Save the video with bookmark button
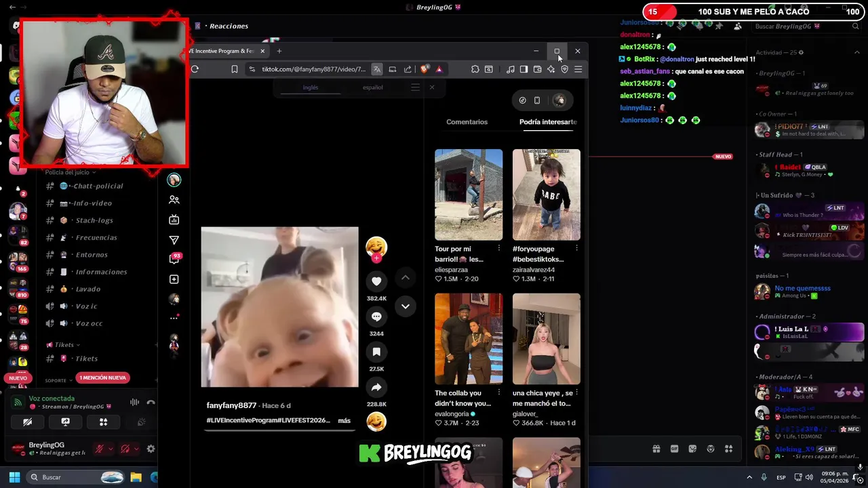The width and height of the screenshot is (868, 488). click(376, 352)
